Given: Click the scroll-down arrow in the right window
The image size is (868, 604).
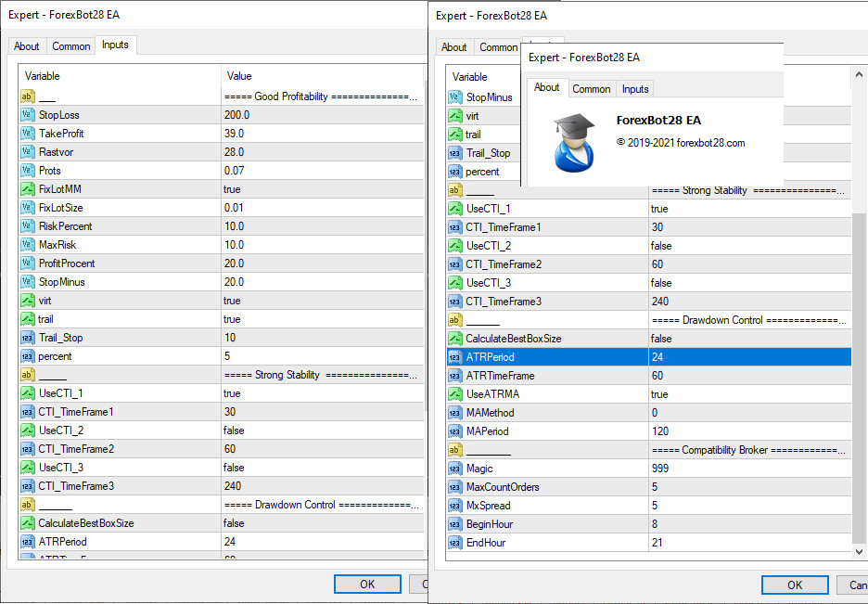Looking at the screenshot, I should click(x=859, y=551).
